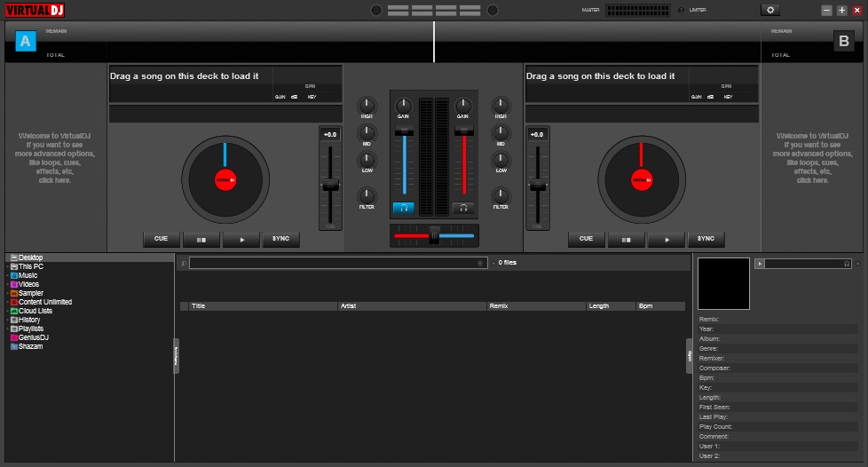This screenshot has width=868, height=467.
Task: Sort by Title column header
Action: (x=263, y=305)
